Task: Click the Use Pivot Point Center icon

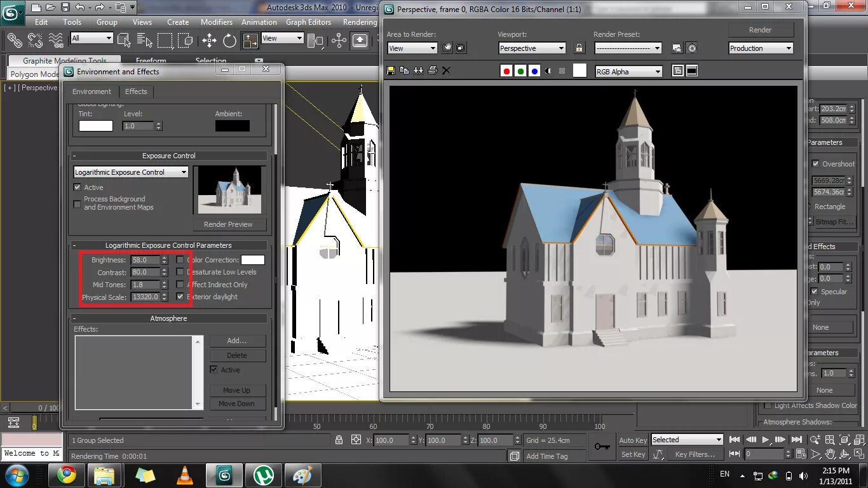Action: 315,41
